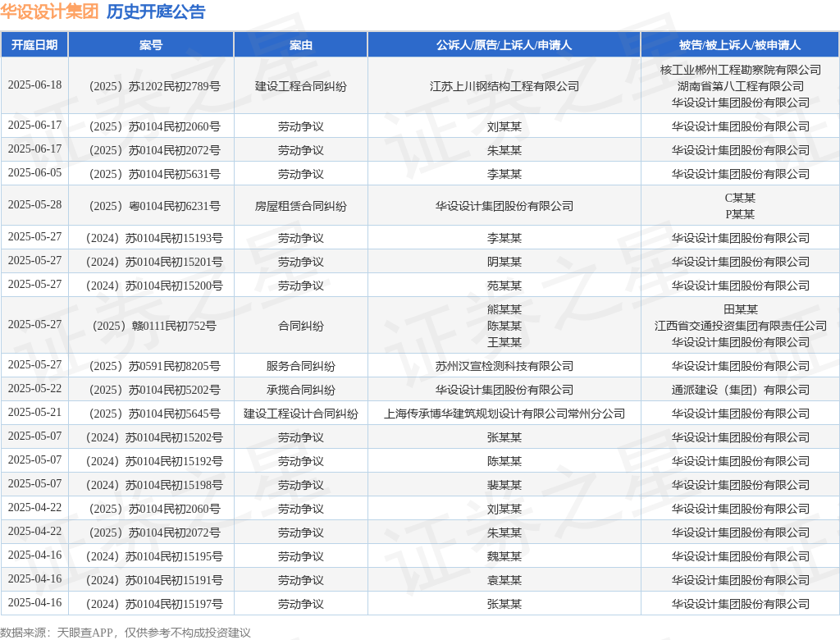Click case number (2025)赣0111民初752号
The height and width of the screenshot is (640, 840).
pos(154,326)
